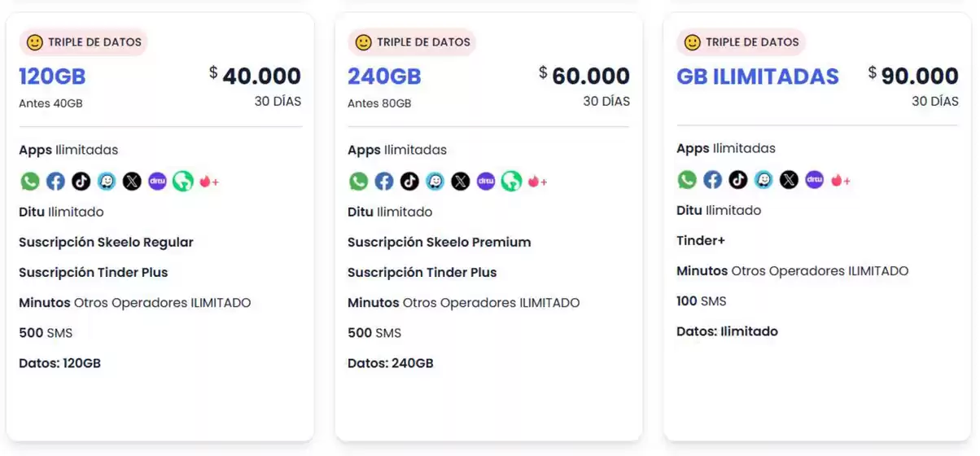Screen dimensions: 980x456
Task: Click the $40.000 price
Action: point(256,76)
